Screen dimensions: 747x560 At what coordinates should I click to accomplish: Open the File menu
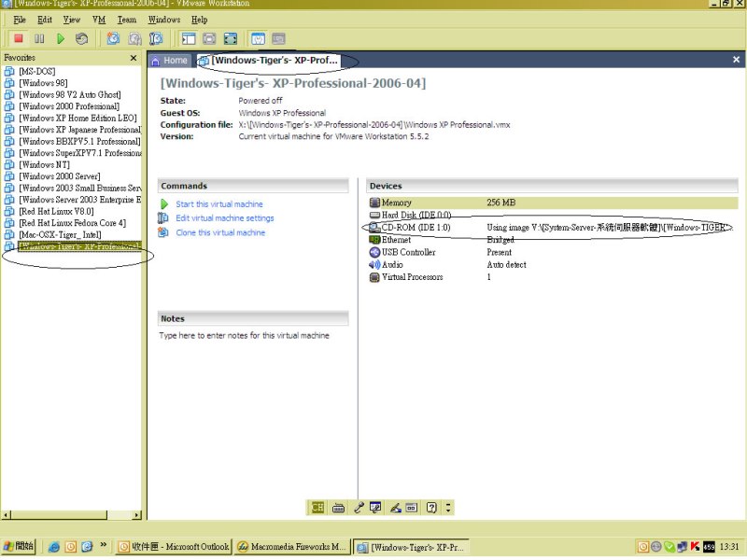pos(20,20)
